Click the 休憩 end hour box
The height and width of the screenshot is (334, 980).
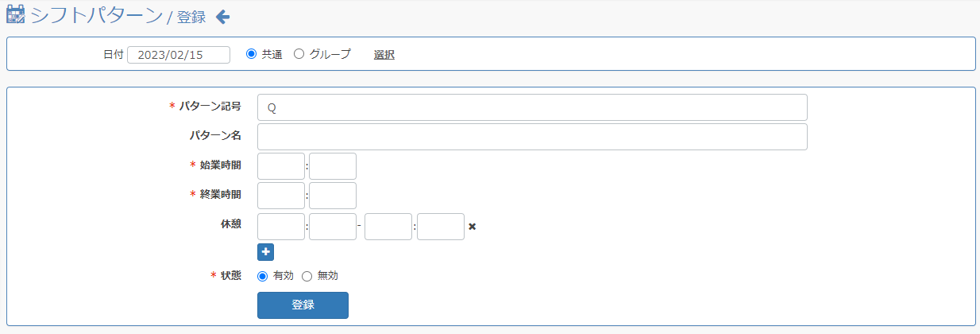[x=388, y=227]
